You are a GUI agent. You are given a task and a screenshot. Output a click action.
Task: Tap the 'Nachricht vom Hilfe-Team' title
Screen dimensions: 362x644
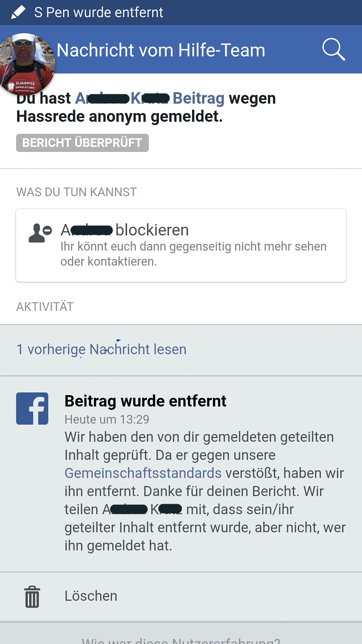tap(161, 50)
